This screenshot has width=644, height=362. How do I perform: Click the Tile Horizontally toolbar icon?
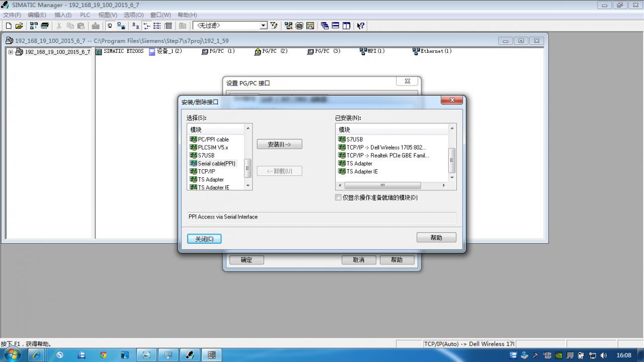(336, 26)
